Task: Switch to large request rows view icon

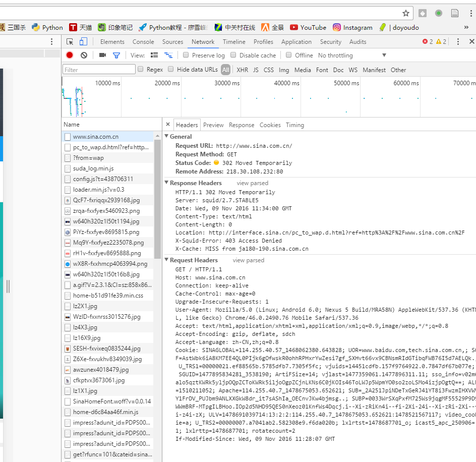Action: click(154, 55)
